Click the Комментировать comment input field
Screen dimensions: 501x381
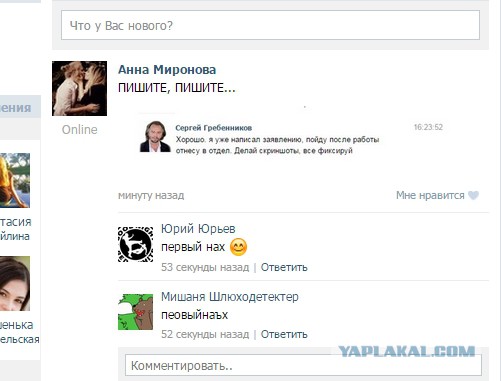click(303, 365)
